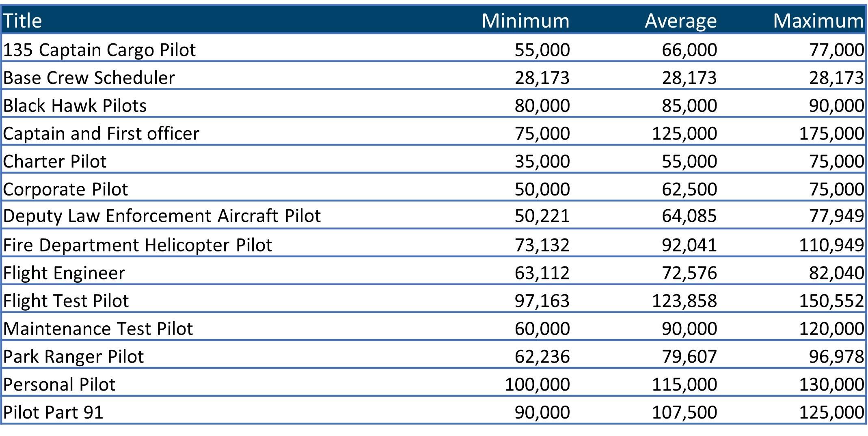Click the Minimum column header

(x=525, y=21)
